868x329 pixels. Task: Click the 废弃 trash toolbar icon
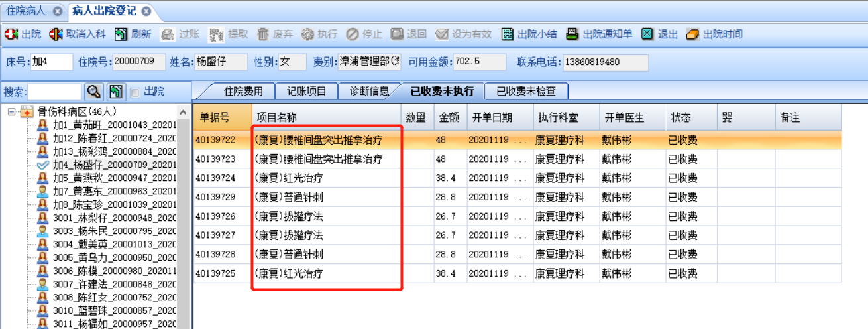(263, 34)
